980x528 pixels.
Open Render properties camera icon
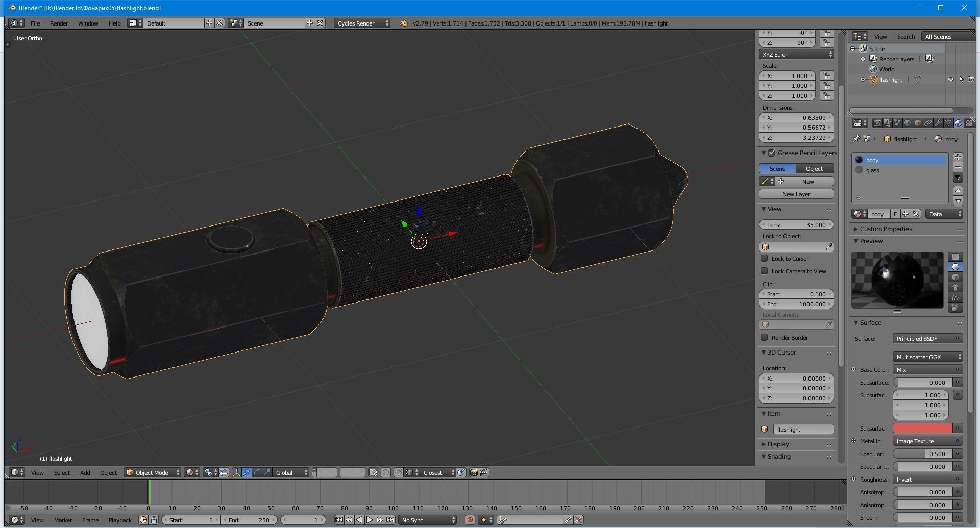878,123
